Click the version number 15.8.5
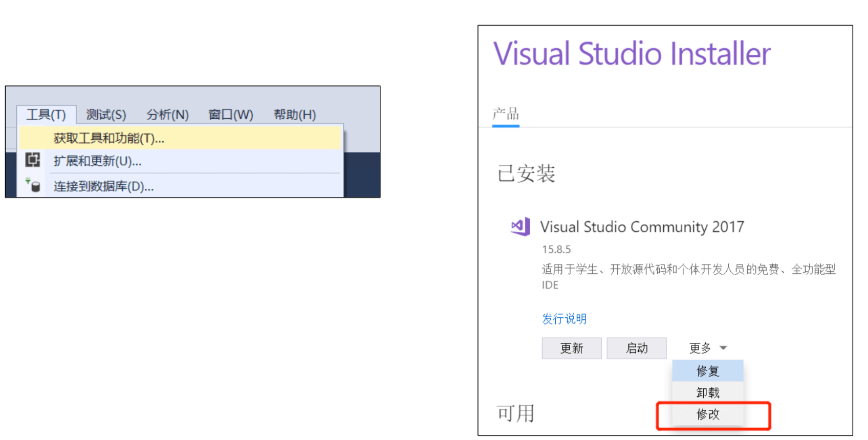Viewport: 868px width, 440px height. [x=556, y=250]
